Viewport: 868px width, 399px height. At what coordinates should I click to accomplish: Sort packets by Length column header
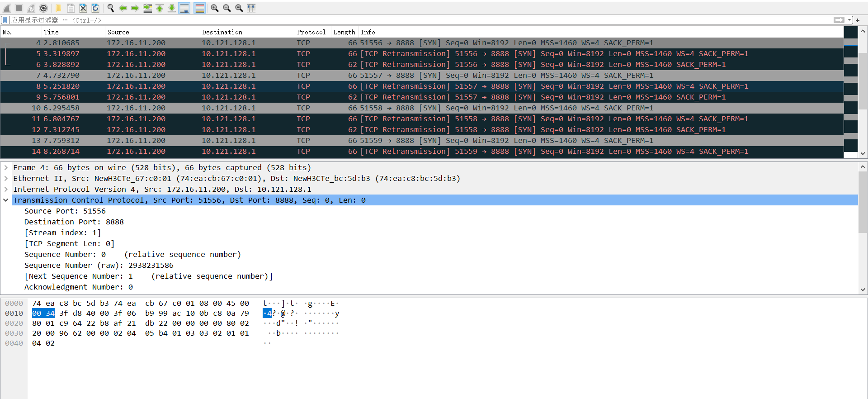tap(344, 32)
